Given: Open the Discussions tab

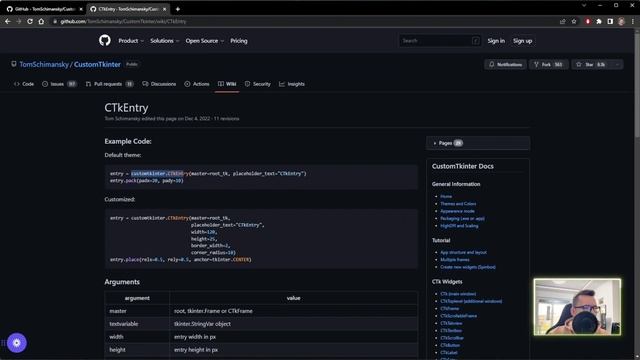Looking at the screenshot, I should point(159,84).
